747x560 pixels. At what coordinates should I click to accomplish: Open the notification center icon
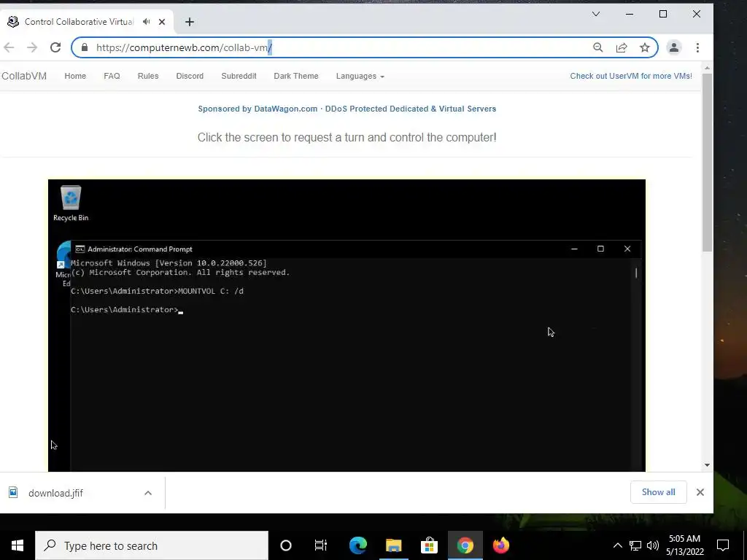723,545
